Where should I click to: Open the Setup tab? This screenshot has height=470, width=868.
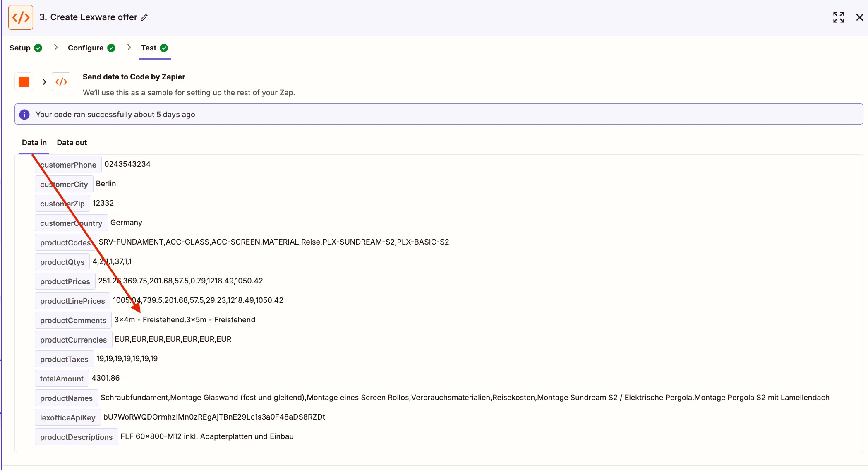pos(20,48)
